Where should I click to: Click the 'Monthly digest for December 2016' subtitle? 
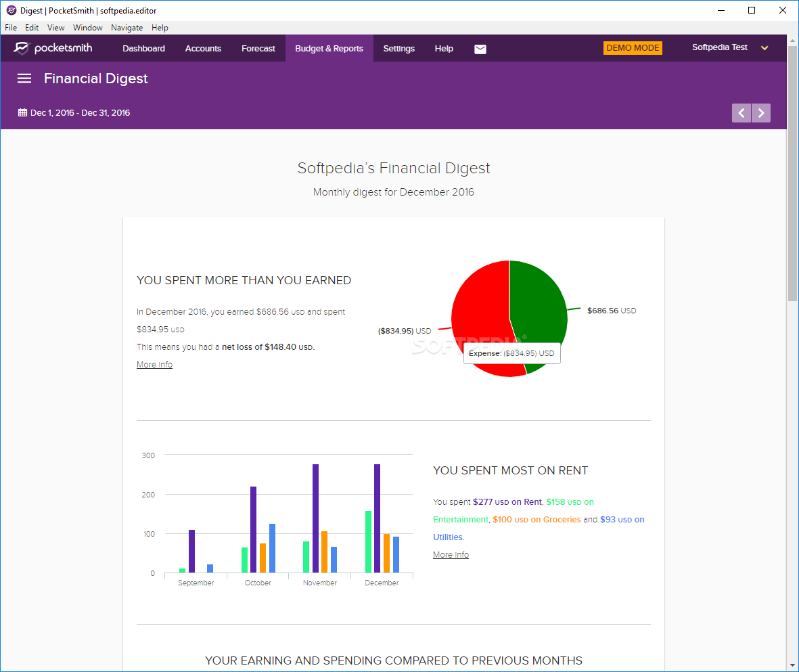tap(393, 192)
